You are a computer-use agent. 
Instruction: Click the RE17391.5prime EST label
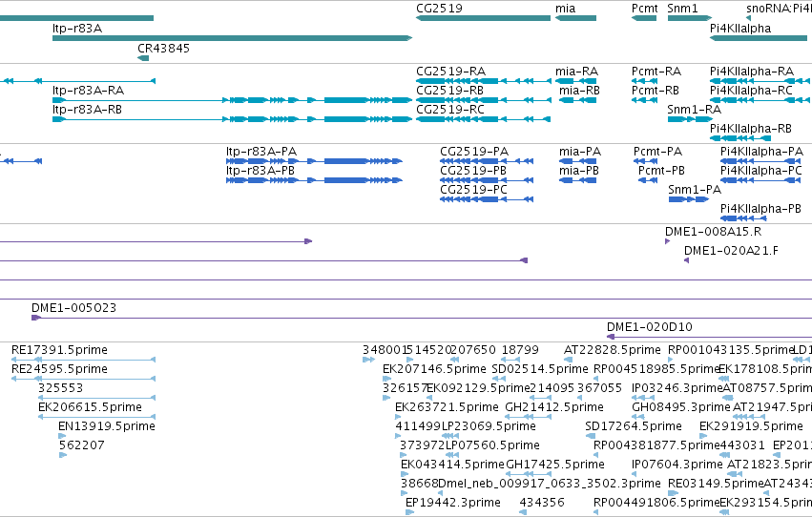tap(59, 350)
